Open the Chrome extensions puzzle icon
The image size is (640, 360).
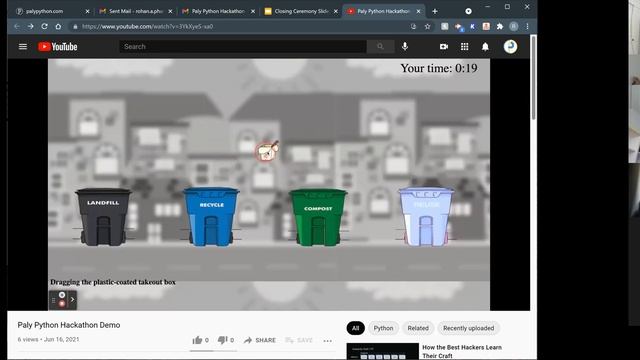coord(500,26)
